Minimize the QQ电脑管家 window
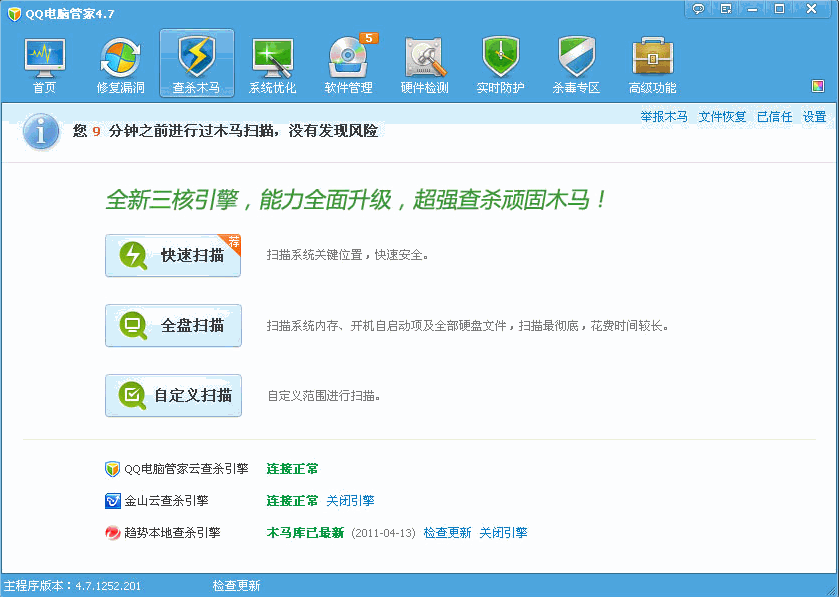839x597 pixels. 753,9
